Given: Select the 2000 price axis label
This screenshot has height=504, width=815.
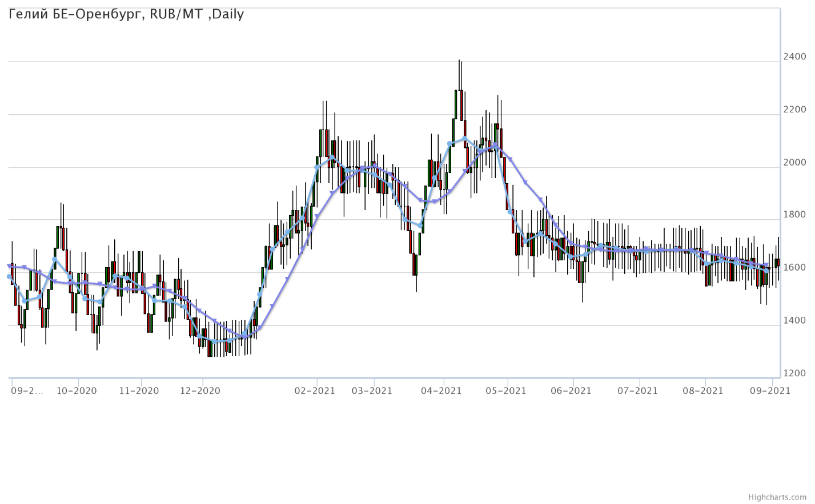Looking at the screenshot, I should (x=795, y=163).
